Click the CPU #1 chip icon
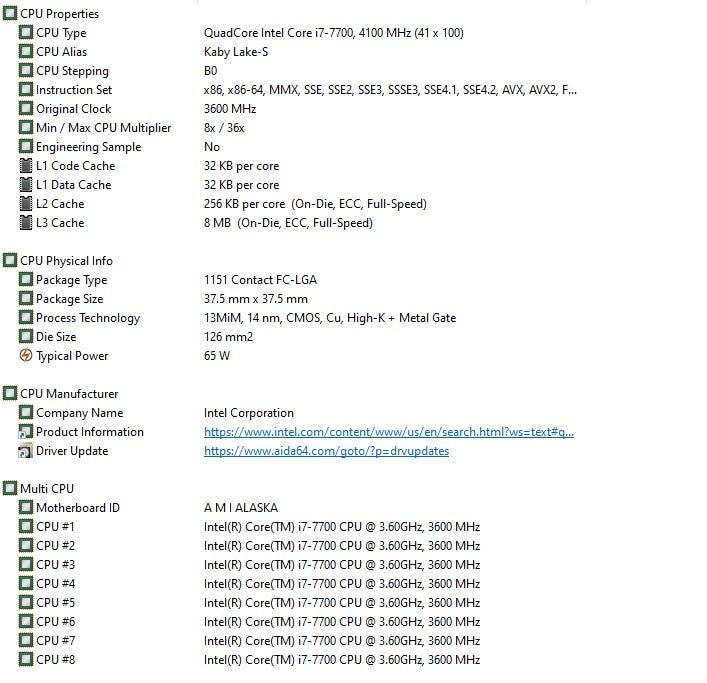 click(26, 526)
